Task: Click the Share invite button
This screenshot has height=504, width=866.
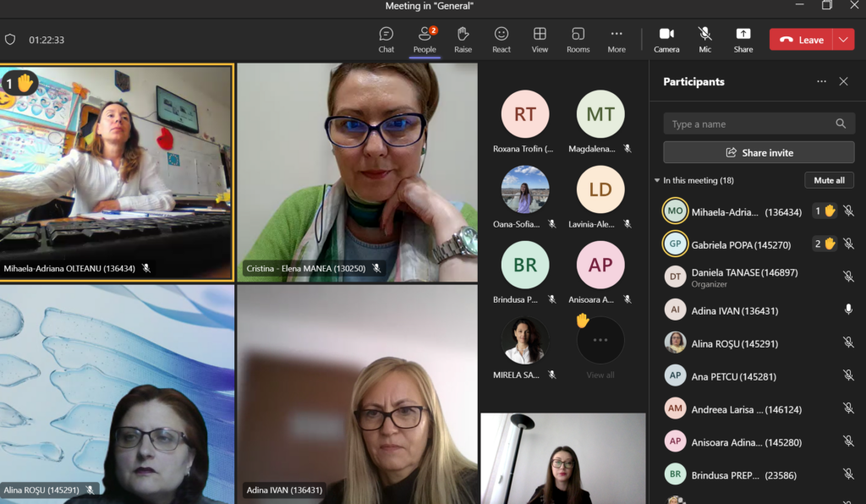Action: (759, 153)
